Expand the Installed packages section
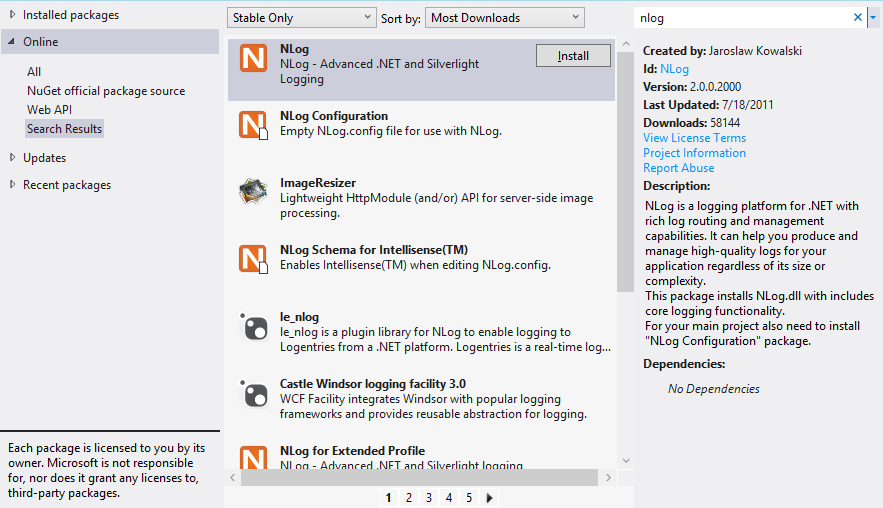The image size is (883, 508). click(x=12, y=15)
